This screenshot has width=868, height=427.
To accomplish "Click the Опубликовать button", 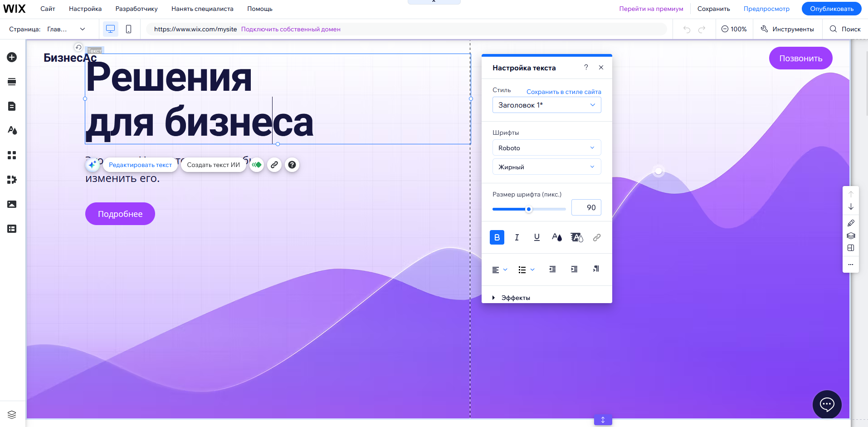I will pos(831,8).
